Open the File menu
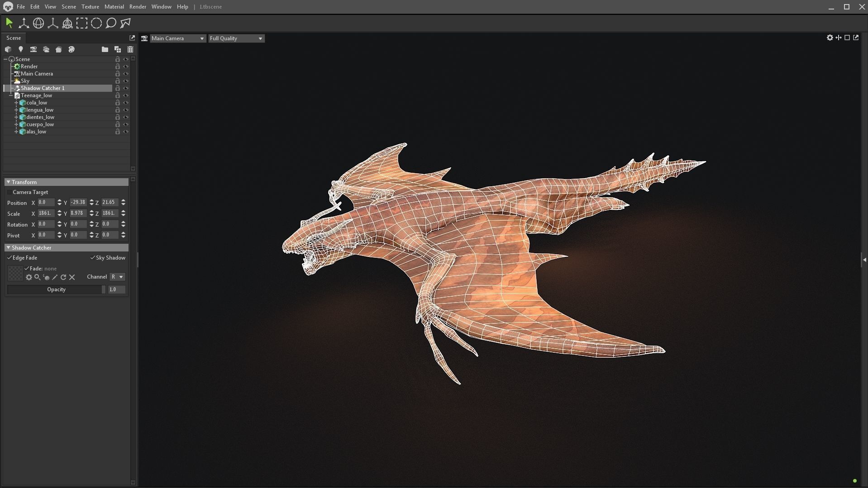The width and height of the screenshot is (868, 488). pos(21,7)
